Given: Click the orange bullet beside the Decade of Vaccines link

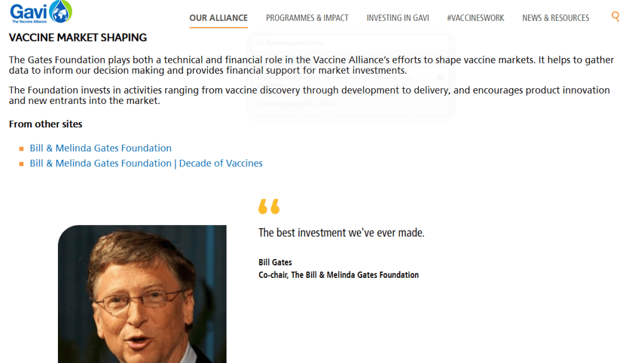Looking at the screenshot, I should click(x=21, y=164).
